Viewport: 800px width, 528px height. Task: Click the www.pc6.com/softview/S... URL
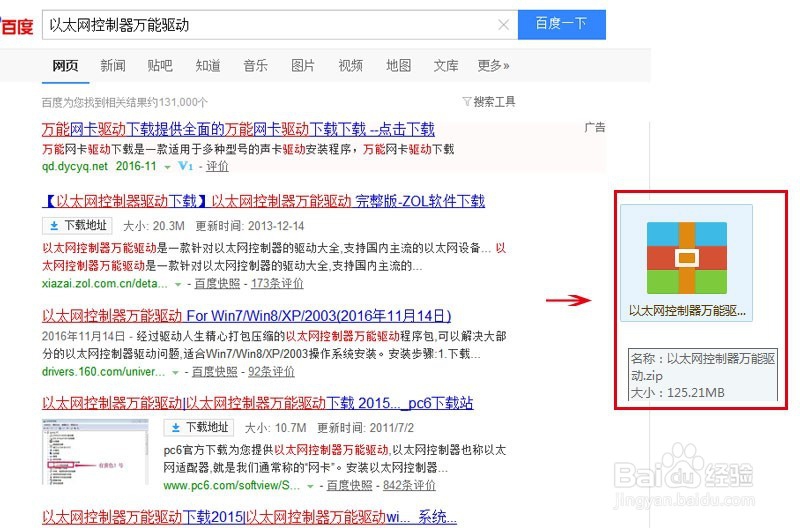(x=232, y=485)
